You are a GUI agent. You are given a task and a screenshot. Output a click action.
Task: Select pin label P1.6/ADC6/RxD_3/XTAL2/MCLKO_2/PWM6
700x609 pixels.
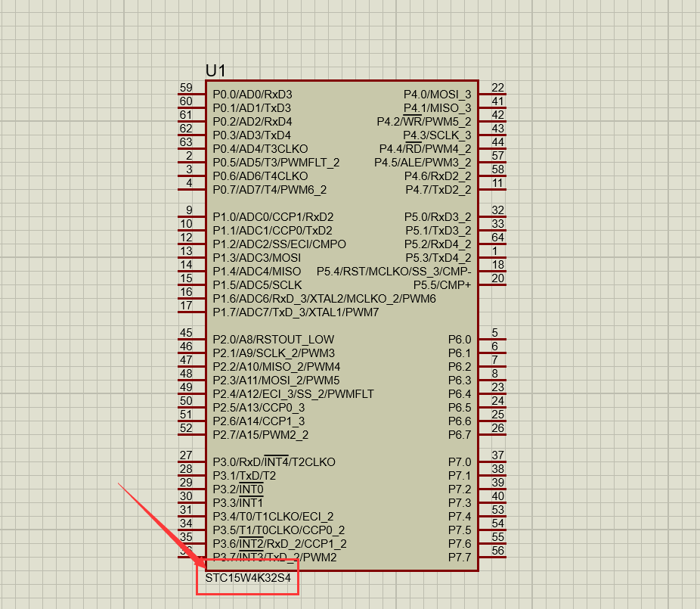[324, 299]
